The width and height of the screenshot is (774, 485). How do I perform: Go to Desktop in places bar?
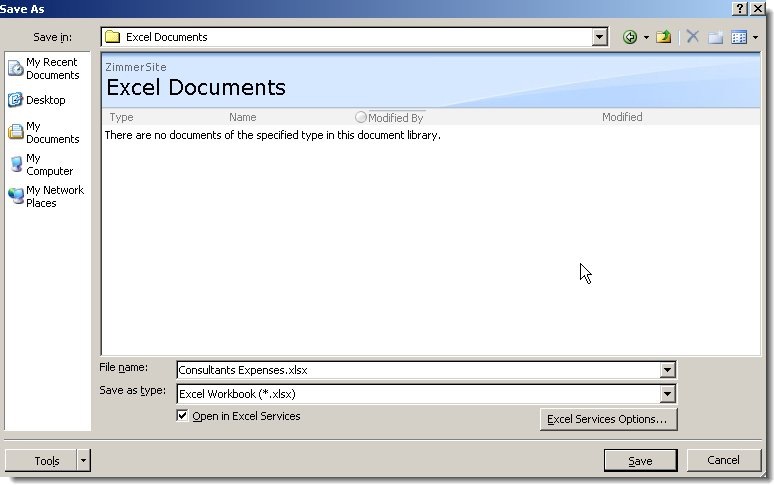[37, 100]
